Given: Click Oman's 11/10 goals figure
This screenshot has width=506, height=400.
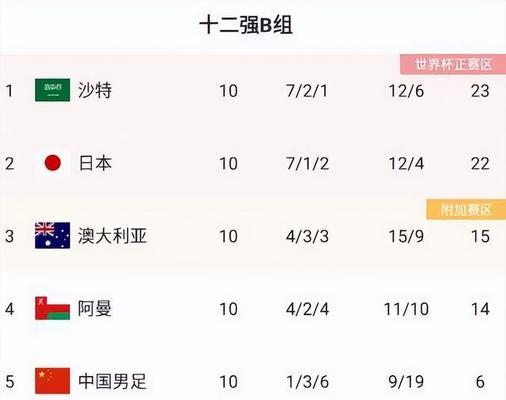Looking at the screenshot, I should tap(406, 309).
